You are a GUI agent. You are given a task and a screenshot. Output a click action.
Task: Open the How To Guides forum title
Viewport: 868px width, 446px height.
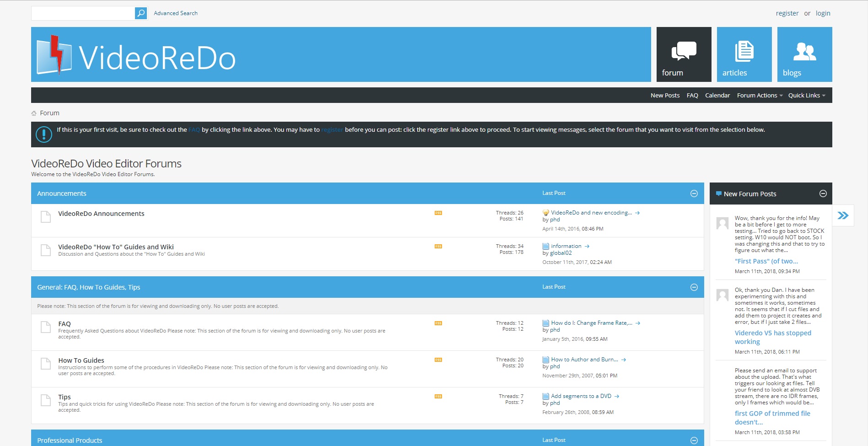(x=81, y=360)
